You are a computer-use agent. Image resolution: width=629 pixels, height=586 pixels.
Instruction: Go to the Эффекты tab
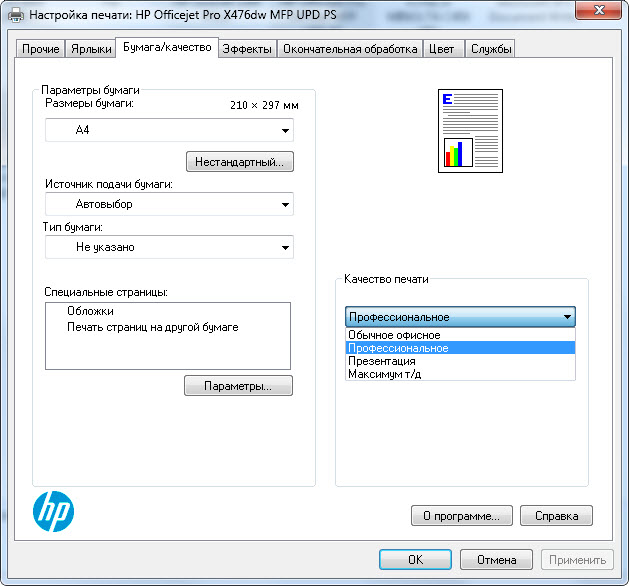coord(247,49)
